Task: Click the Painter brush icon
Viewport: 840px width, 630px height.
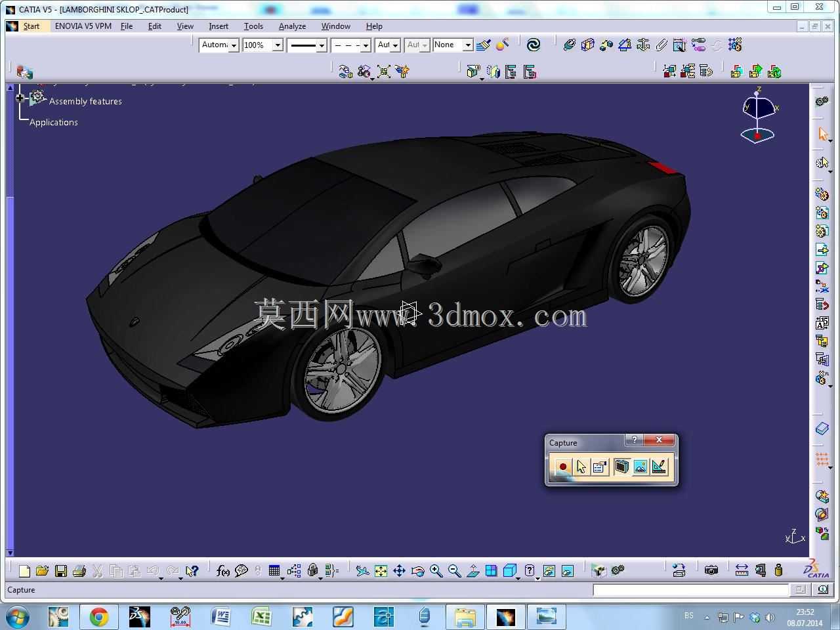Action: 484,45
